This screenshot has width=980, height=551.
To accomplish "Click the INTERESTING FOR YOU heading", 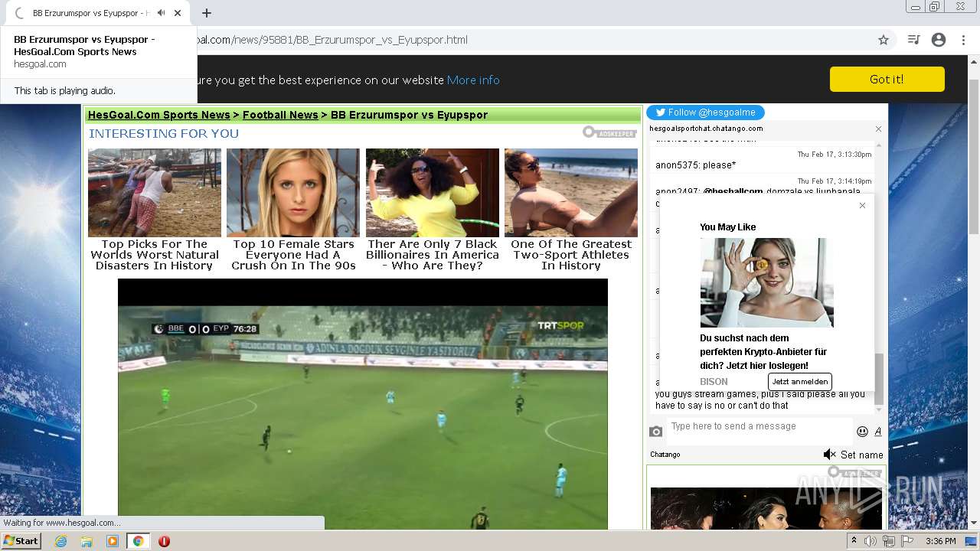I will pyautogui.click(x=164, y=133).
